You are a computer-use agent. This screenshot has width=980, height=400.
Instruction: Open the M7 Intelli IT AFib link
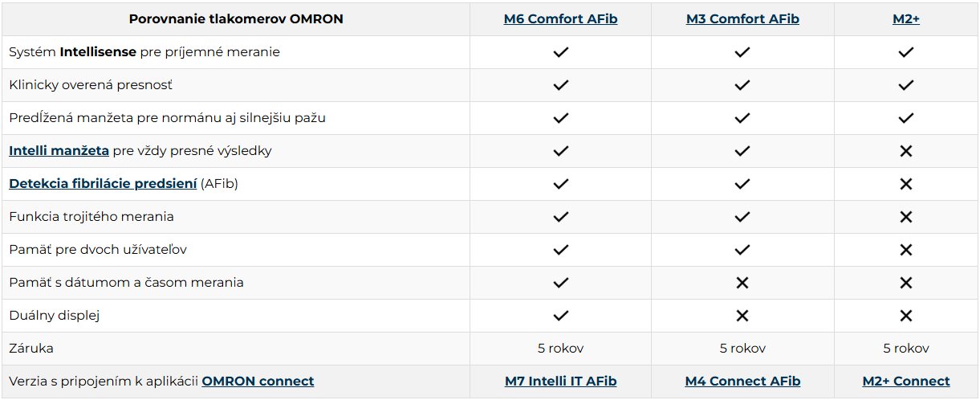(560, 382)
